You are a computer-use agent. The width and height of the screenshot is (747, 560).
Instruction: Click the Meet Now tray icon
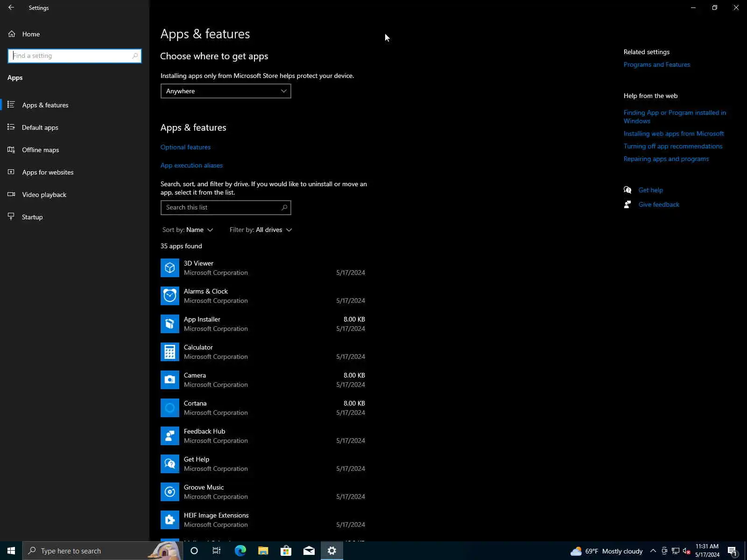(x=664, y=551)
